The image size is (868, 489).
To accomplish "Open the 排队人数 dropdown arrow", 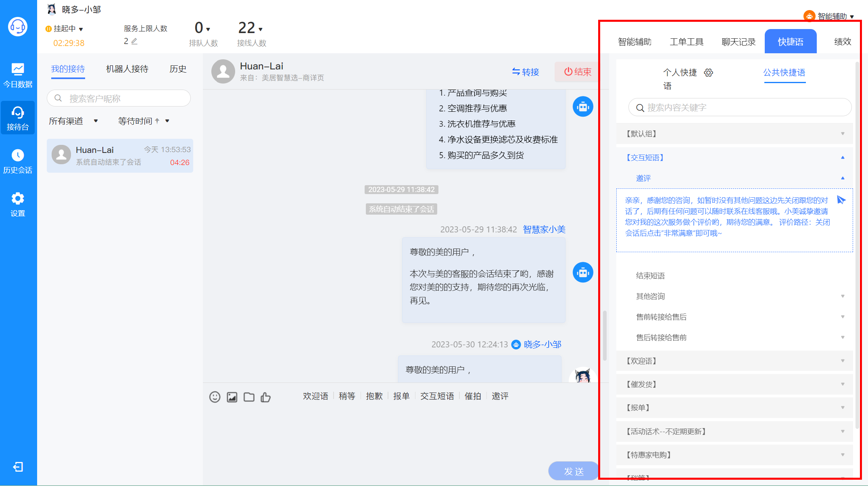I will (x=208, y=29).
